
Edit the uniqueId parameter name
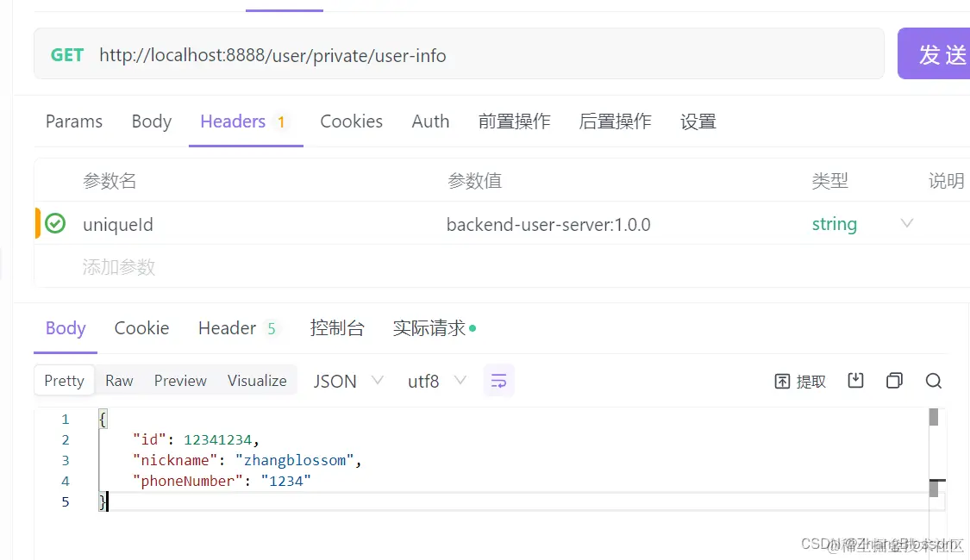point(118,224)
